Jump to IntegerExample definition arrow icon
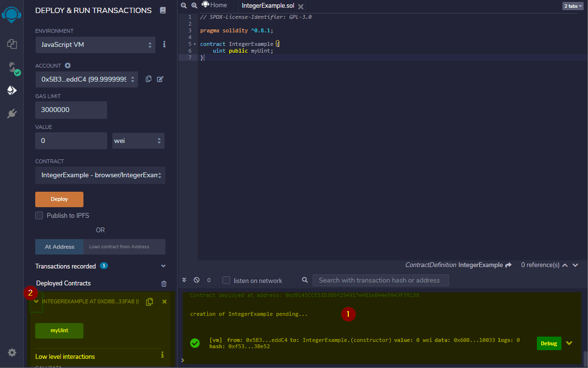This screenshot has height=368, width=588. [508, 265]
